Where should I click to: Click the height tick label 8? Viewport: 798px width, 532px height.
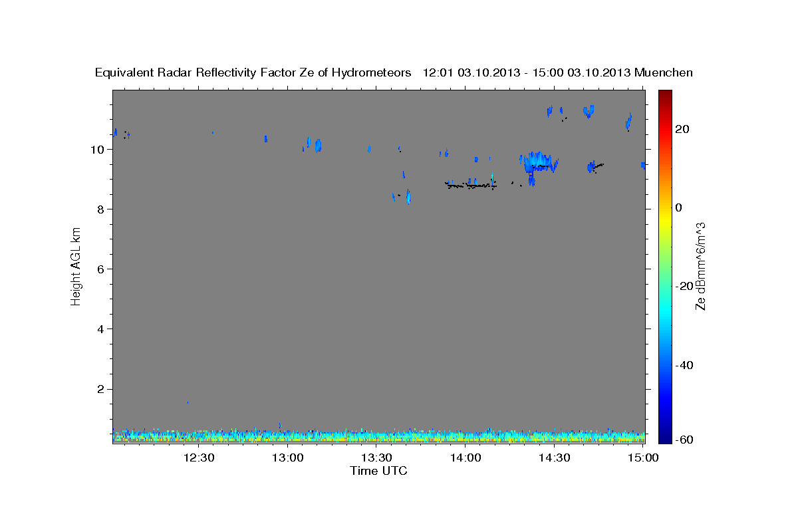101,209
